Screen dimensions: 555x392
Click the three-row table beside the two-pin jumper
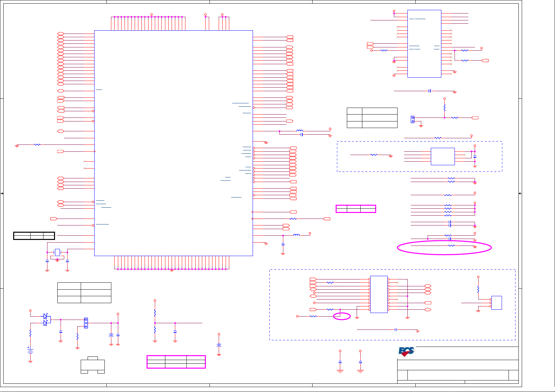coord(372,118)
